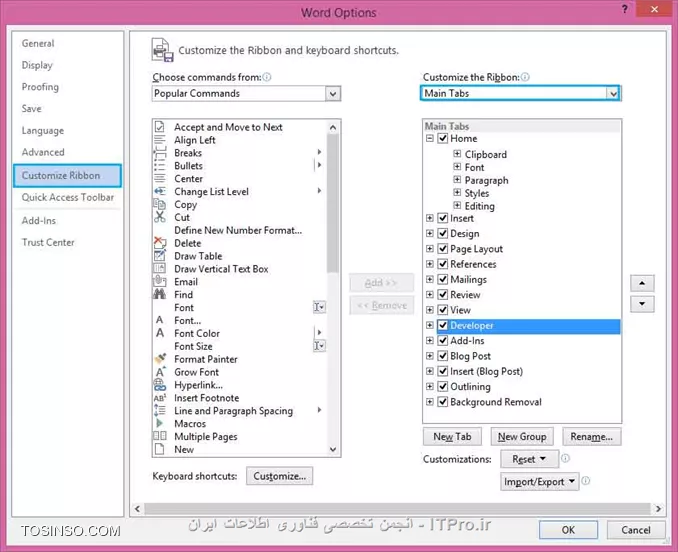Click info icon next to Choose commands from
This screenshot has height=552, width=678.
click(267, 77)
